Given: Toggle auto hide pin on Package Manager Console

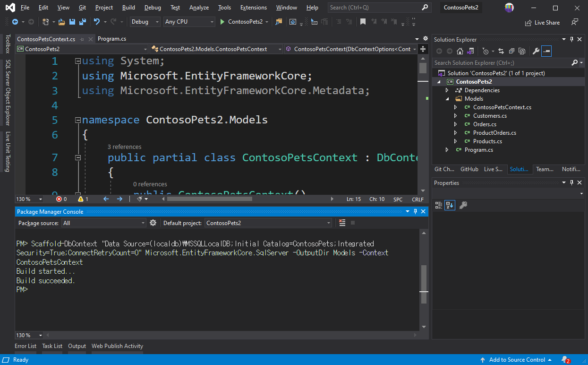Looking at the screenshot, I should (x=416, y=212).
